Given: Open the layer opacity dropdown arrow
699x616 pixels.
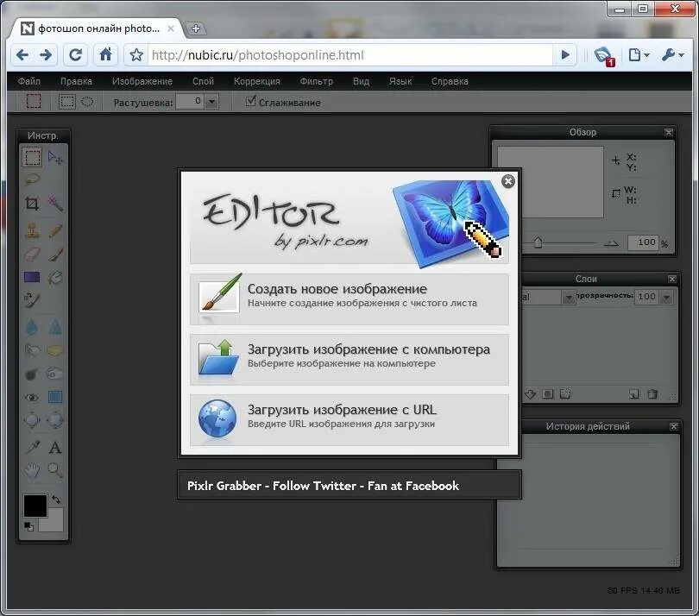Looking at the screenshot, I should [x=666, y=297].
